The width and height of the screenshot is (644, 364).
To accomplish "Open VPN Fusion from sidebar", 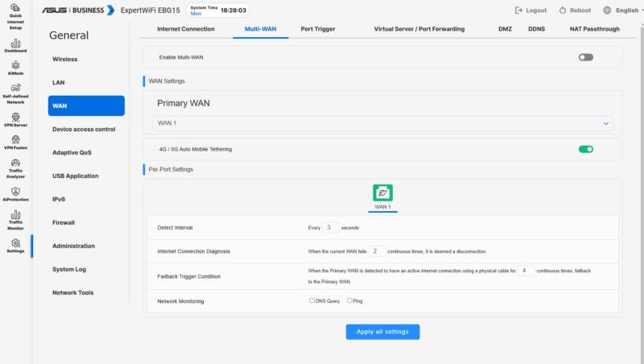I will coord(15,143).
